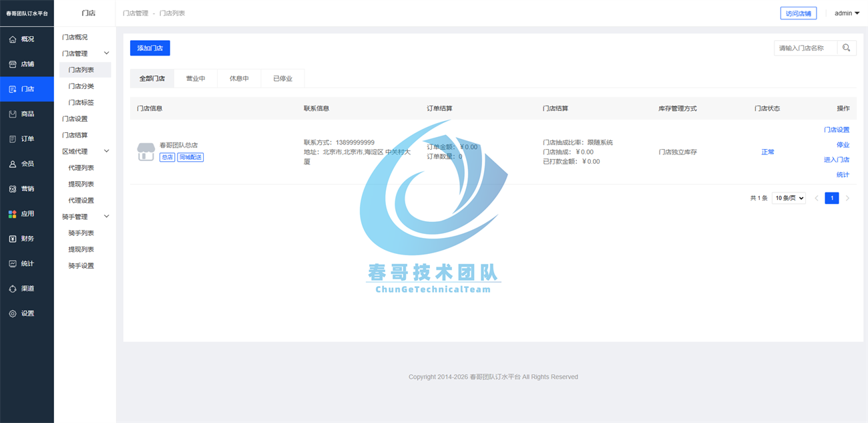Viewport: 868px width, 423px height.
Task: Switch to the 已停业 tab
Action: (x=282, y=78)
